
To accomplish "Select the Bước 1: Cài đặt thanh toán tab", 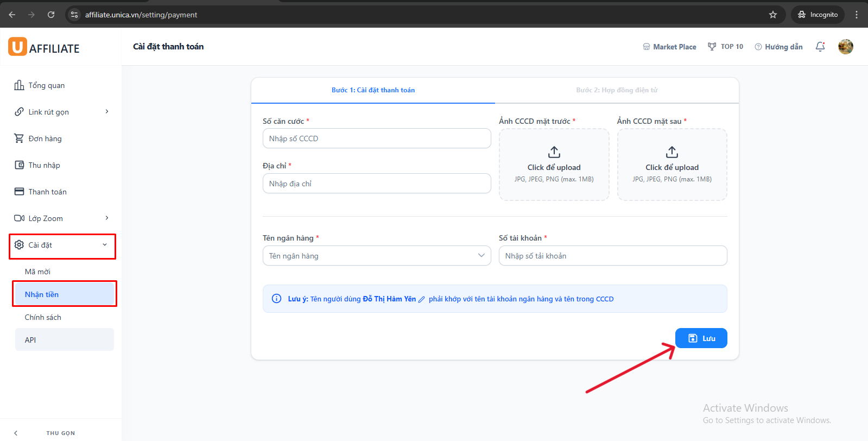I will coord(373,90).
